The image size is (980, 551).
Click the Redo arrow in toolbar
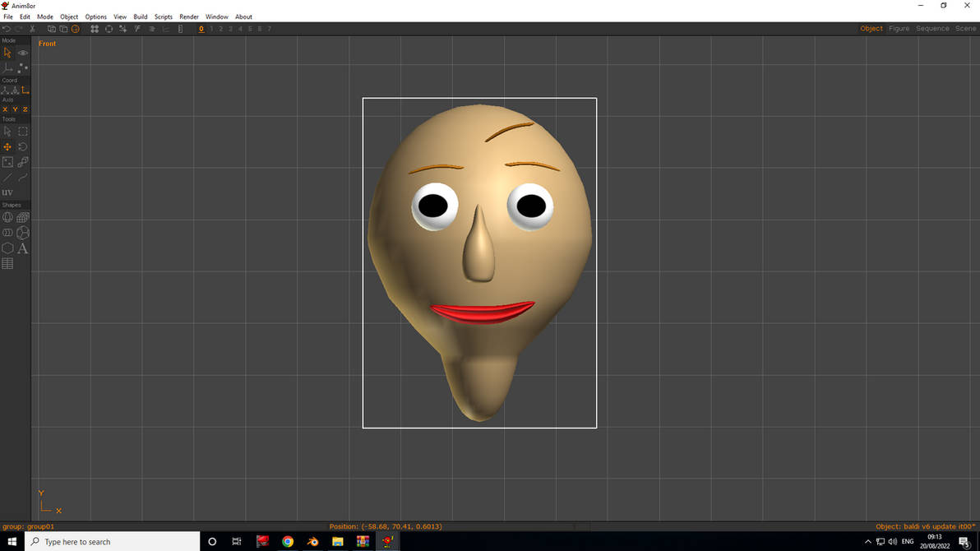(x=19, y=29)
